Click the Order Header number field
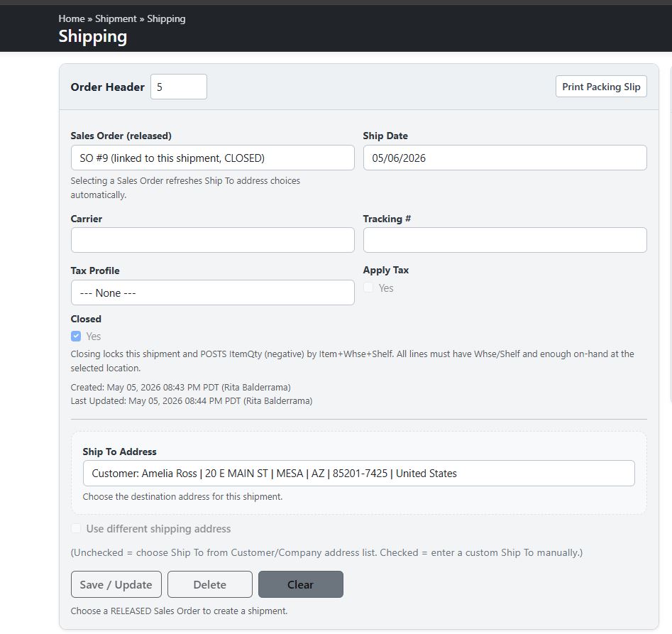Screen dimensions: 672x634 pos(179,87)
